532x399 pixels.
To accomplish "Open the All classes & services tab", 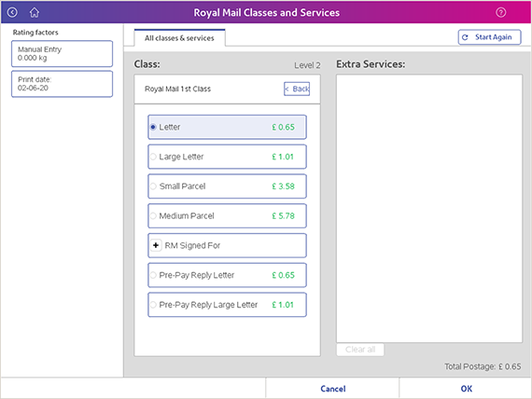I will [179, 38].
